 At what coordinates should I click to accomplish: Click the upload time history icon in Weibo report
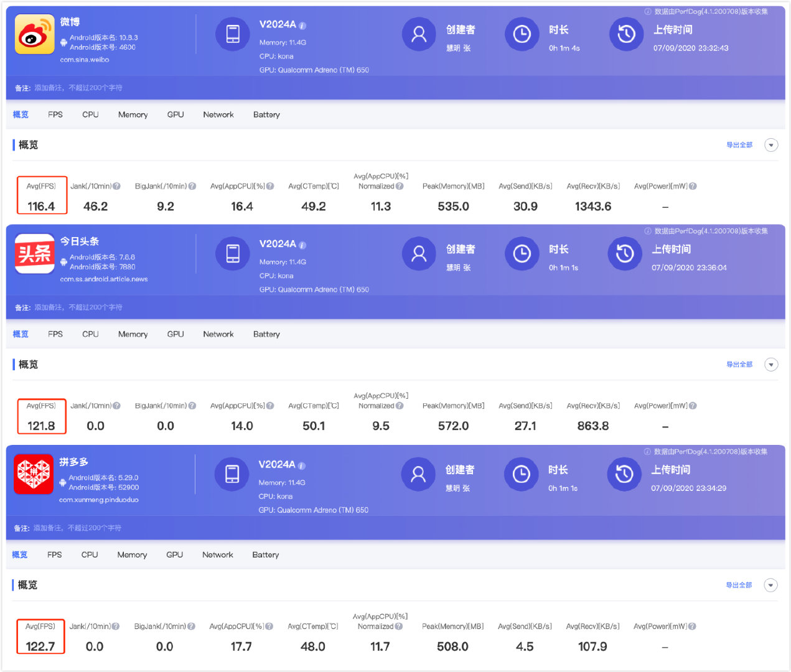pyautogui.click(x=626, y=34)
